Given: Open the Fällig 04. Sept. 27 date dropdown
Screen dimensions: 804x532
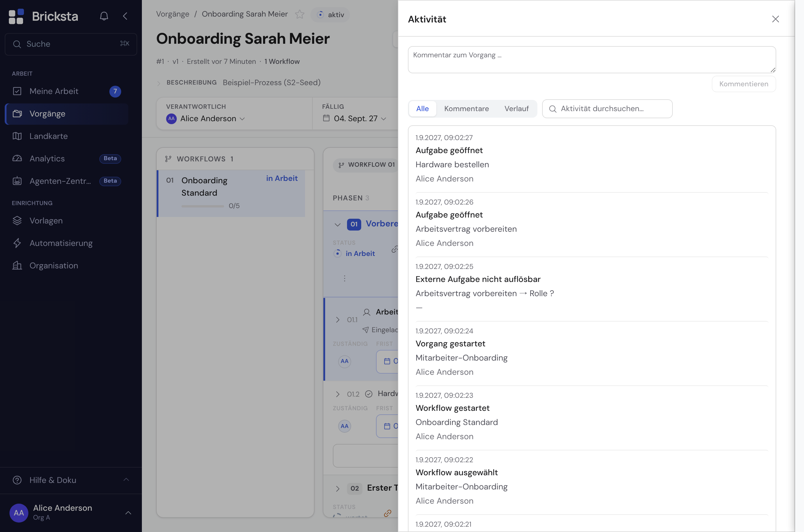Looking at the screenshot, I should 354,119.
